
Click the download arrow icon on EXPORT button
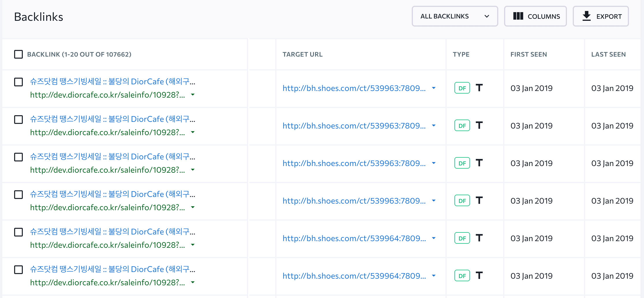(586, 16)
